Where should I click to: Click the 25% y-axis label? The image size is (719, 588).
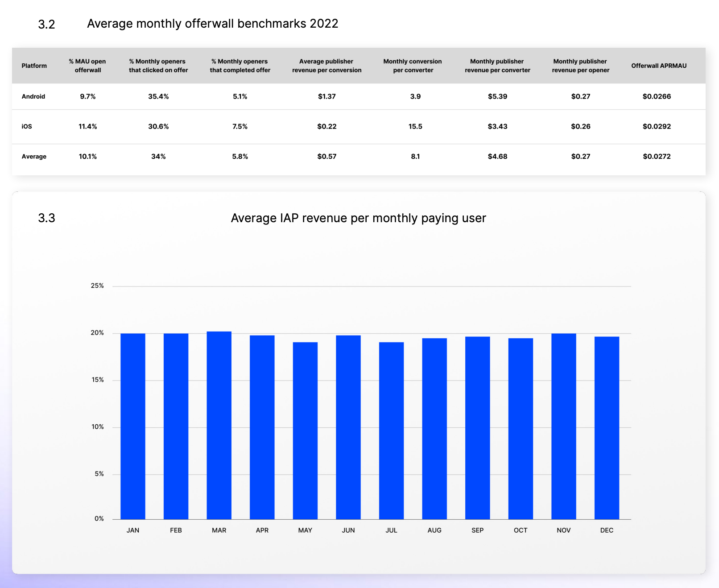97,286
